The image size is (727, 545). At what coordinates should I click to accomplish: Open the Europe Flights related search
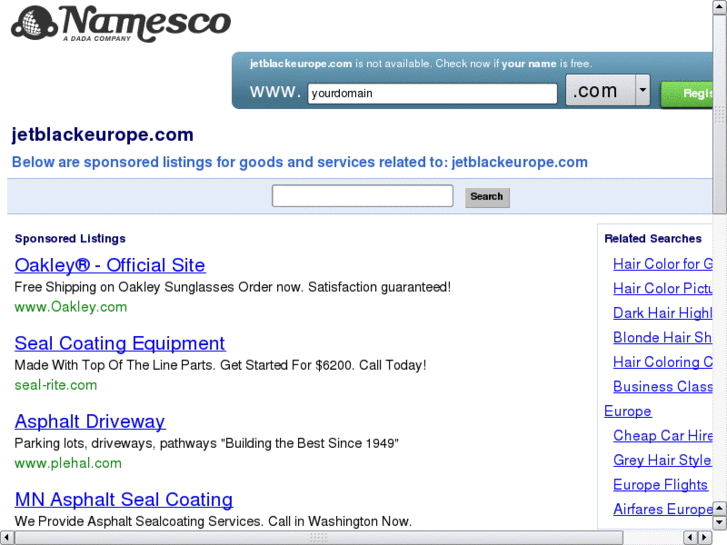click(660, 485)
